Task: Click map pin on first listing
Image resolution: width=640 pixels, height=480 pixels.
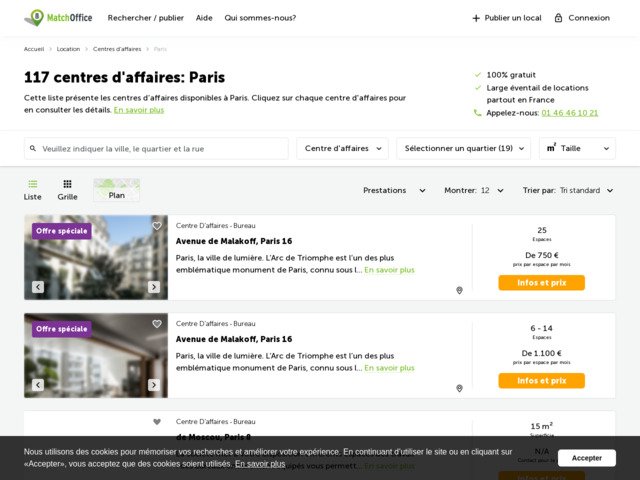Action: [459, 290]
